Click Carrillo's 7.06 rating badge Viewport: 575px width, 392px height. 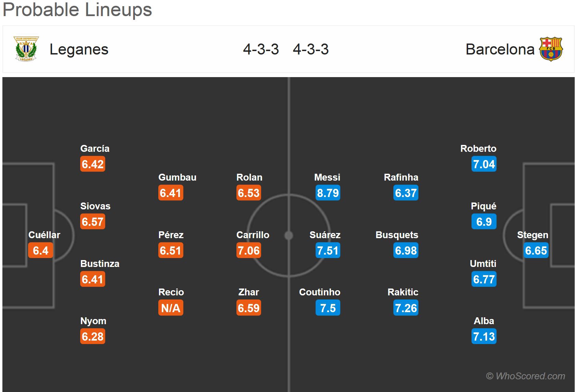click(249, 250)
